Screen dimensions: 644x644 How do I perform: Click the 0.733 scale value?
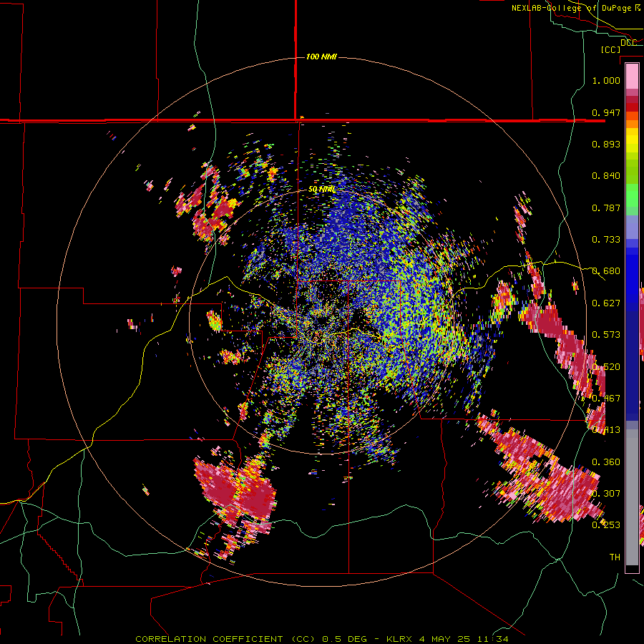click(x=606, y=240)
